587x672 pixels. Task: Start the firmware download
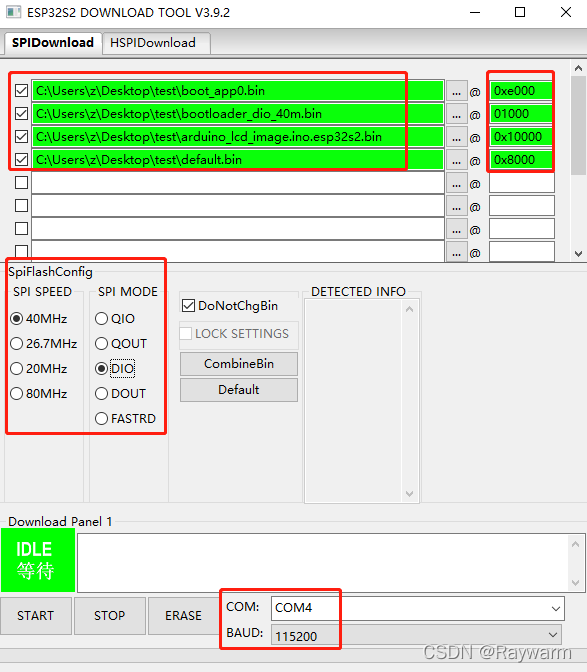pos(36,615)
